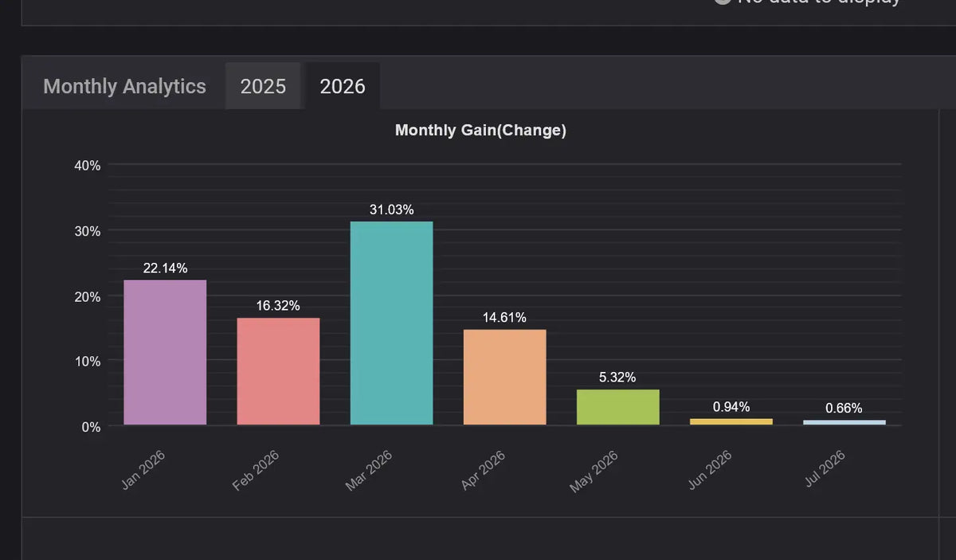The width and height of the screenshot is (956, 560).
Task: Click the red Feb 2026 bar
Action: tap(278, 371)
